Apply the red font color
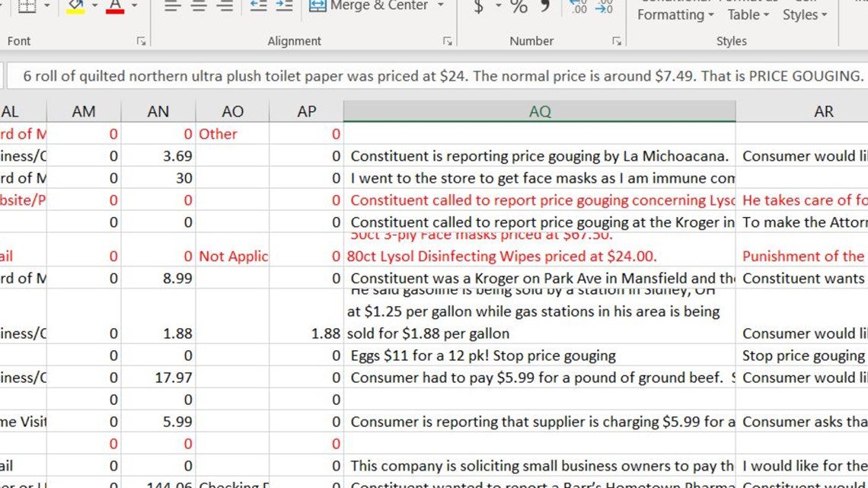868x488 pixels. (115, 7)
